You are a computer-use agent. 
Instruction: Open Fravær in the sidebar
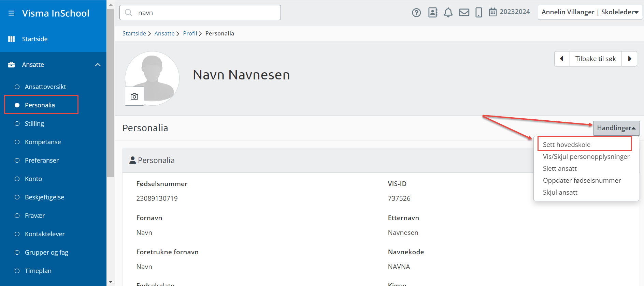tap(34, 215)
